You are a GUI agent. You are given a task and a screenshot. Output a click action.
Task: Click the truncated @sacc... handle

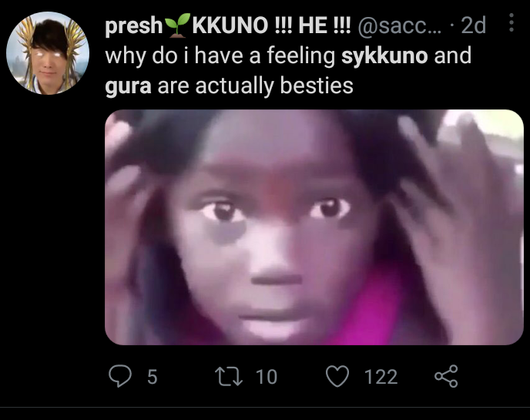tap(400, 25)
